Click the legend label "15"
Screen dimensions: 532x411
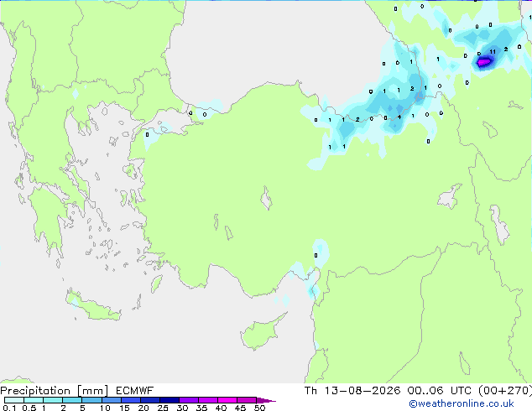(124, 408)
